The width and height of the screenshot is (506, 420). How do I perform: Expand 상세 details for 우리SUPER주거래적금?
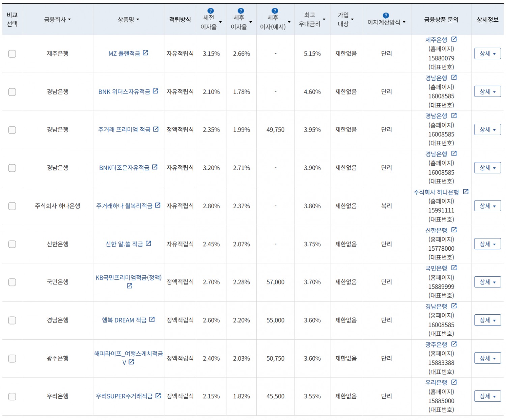487,396
